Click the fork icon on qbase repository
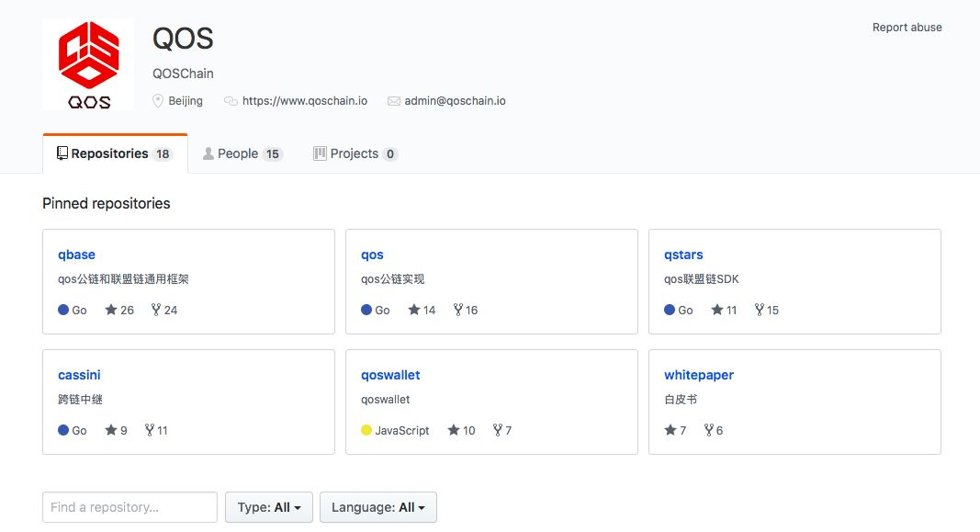This screenshot has width=980, height=532. click(x=155, y=310)
